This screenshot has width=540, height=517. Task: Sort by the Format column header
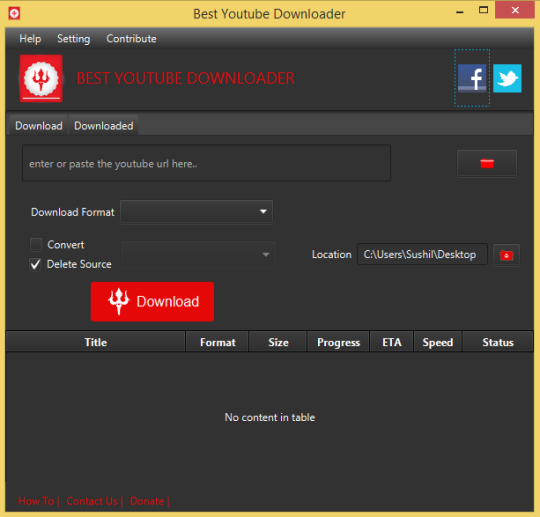(217, 342)
